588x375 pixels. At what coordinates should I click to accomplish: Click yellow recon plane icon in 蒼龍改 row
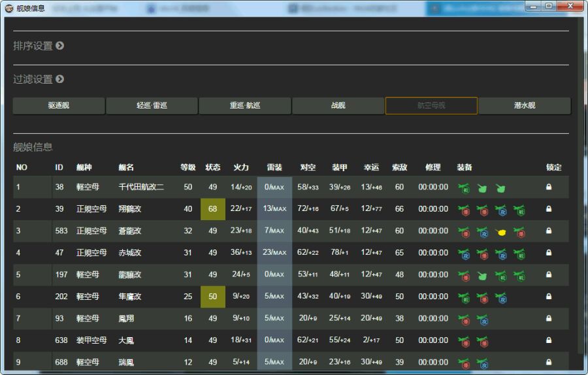click(501, 232)
